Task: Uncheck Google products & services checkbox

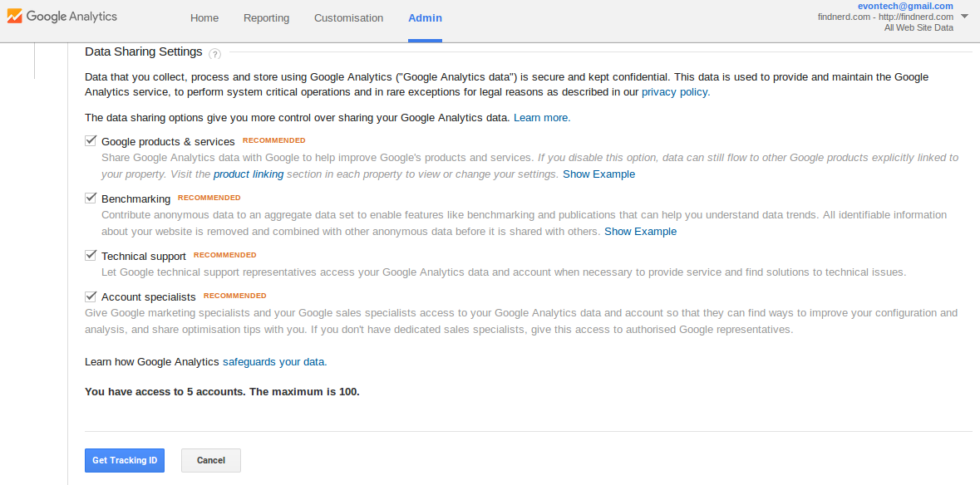Action: 91,140
